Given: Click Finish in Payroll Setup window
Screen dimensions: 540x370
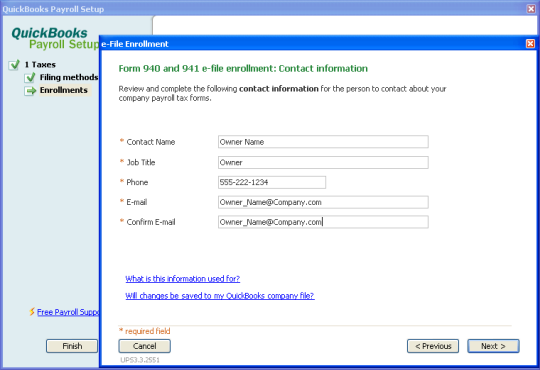Looking at the screenshot, I should pyautogui.click(x=72, y=346).
